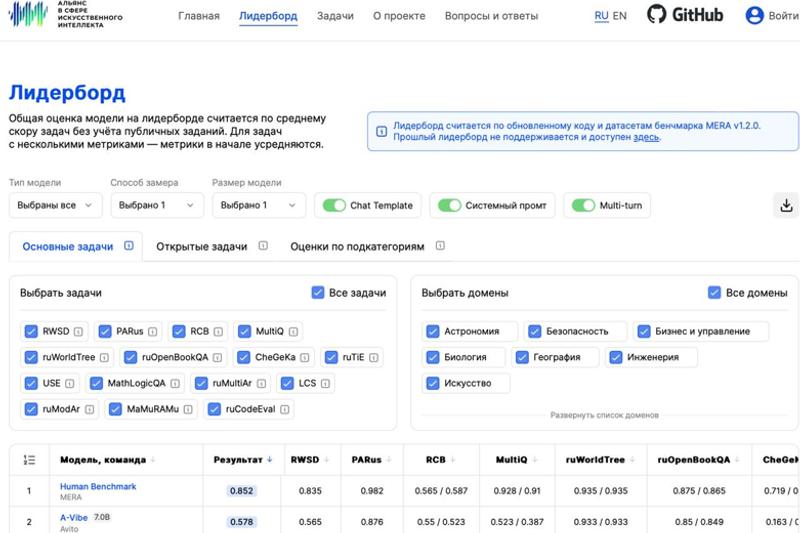The width and height of the screenshot is (800, 533).
Task: Open the Тип модели dropdown
Action: [x=55, y=205]
